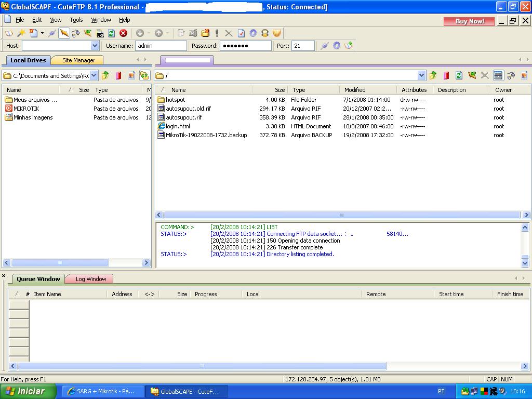Viewport: 532px width, 399px height.
Task: Open the Help menu
Action: coord(125,20)
